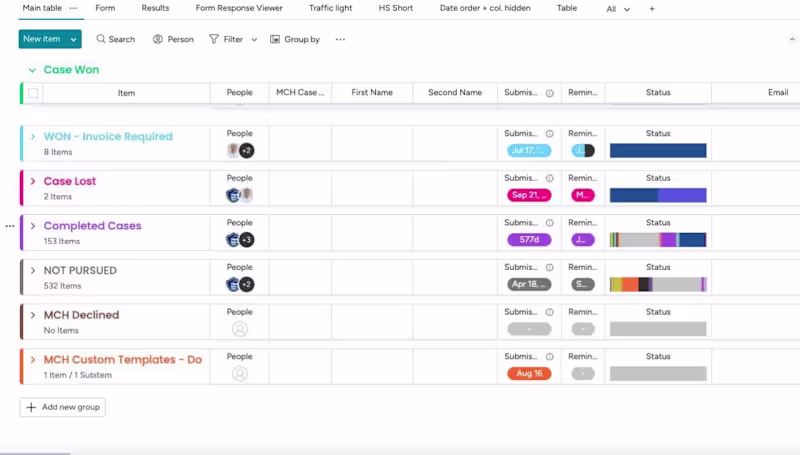Click WON - Invoice Required group title
Viewport: 800px width, 455px height.
pyautogui.click(x=108, y=137)
